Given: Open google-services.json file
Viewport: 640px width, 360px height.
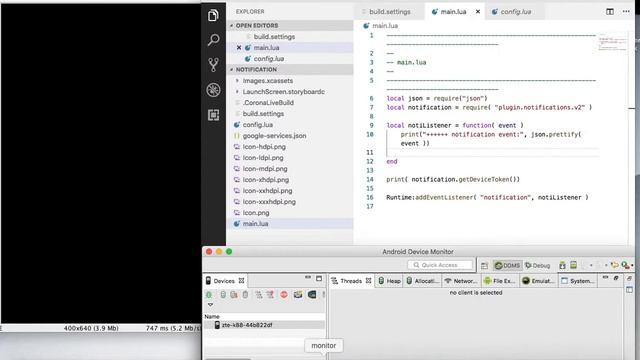Looking at the screenshot, I should (x=291, y=136).
